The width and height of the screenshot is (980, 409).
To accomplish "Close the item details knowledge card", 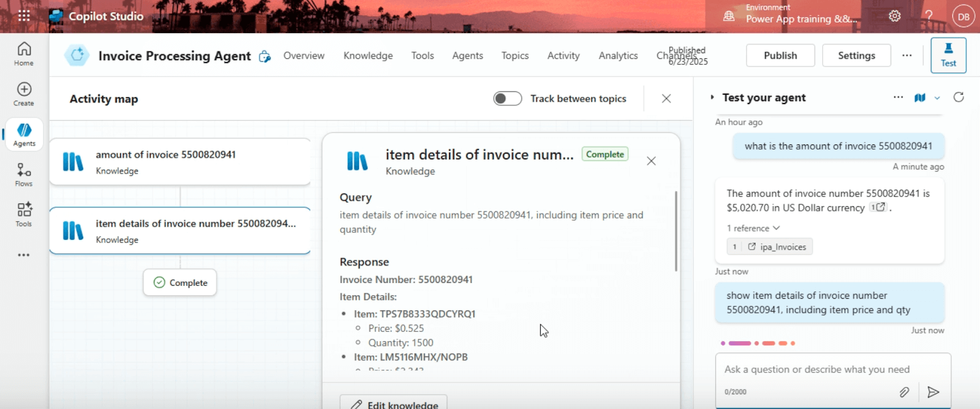I will point(651,161).
